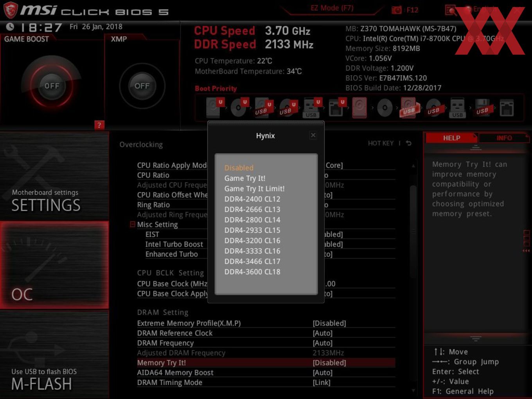Select the DDR4-2933 CL15 preset
The width and height of the screenshot is (532, 399).
pos(252,230)
